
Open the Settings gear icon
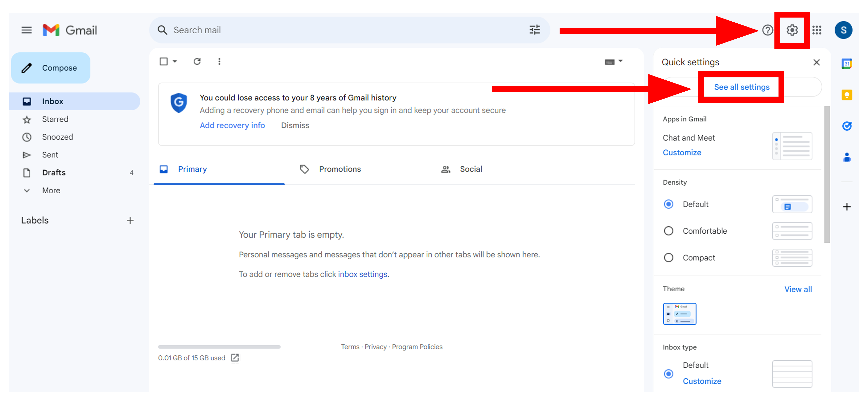coord(792,30)
